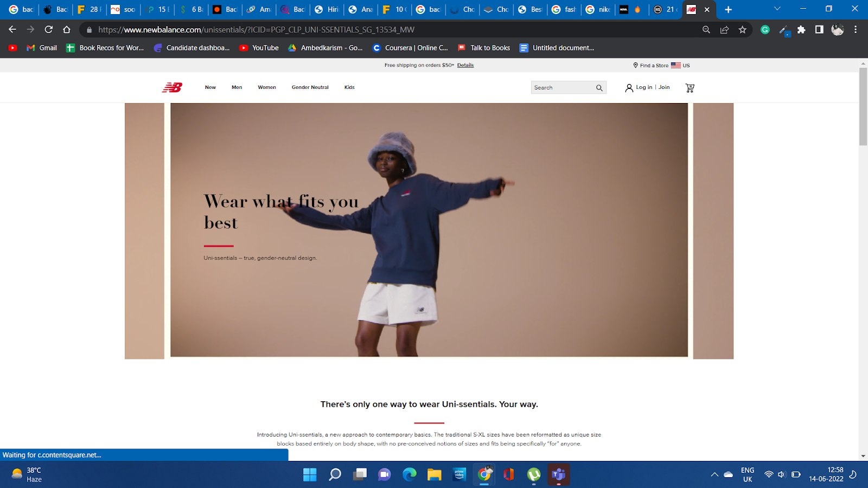Switch to the "Hiri" tab
This screenshot has height=488, width=868.
[327, 9]
